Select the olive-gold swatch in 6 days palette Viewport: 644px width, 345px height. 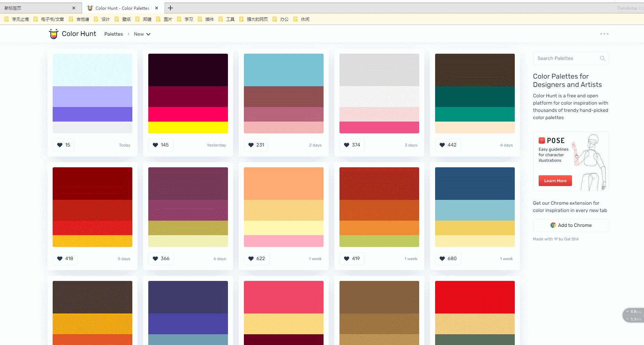pyautogui.click(x=188, y=228)
